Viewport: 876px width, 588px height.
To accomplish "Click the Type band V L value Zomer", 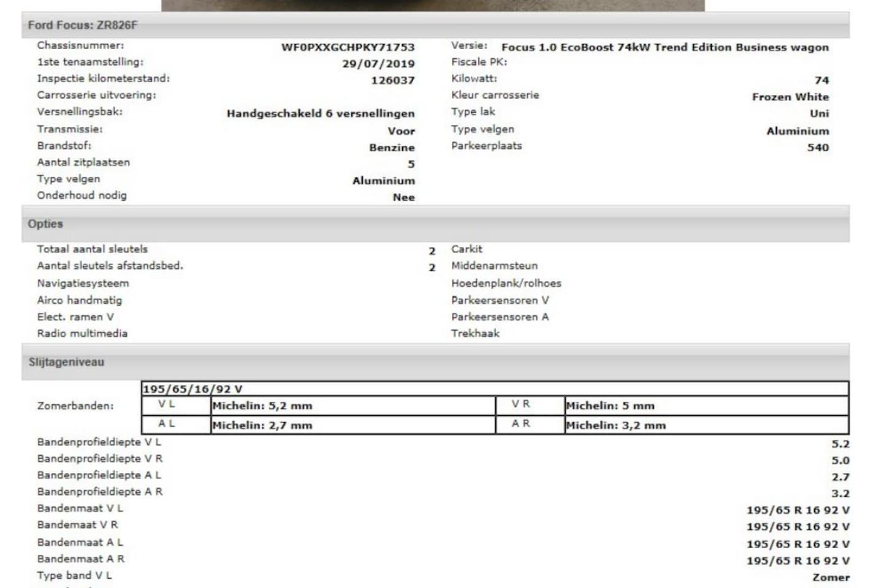I will tap(831, 578).
